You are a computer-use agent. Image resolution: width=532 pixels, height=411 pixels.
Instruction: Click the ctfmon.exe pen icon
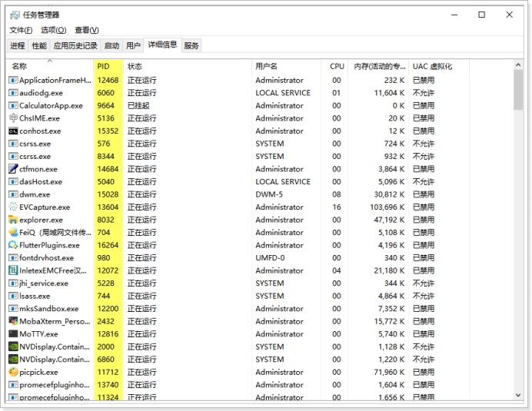tap(13, 169)
